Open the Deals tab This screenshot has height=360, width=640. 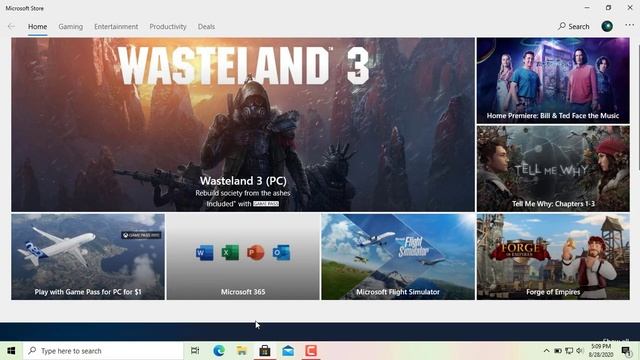(206, 27)
